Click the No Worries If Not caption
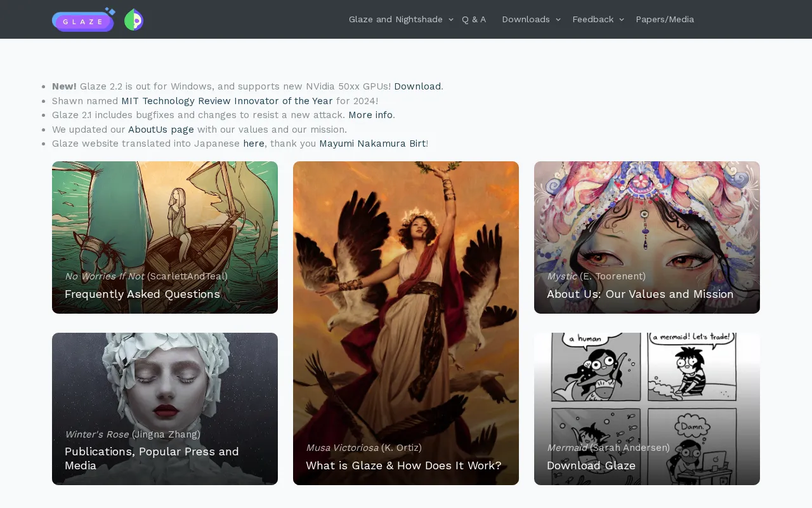 146,276
